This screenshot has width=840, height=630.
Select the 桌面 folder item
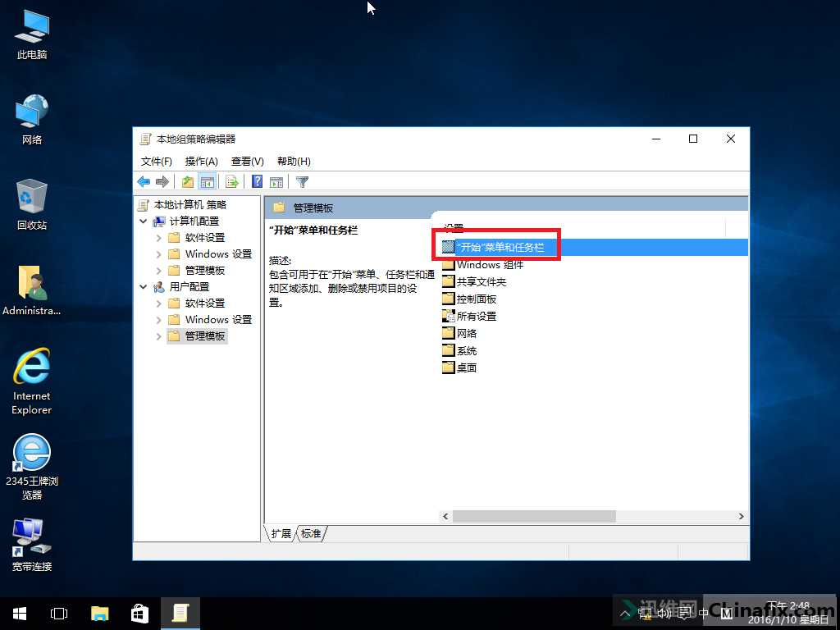click(459, 368)
